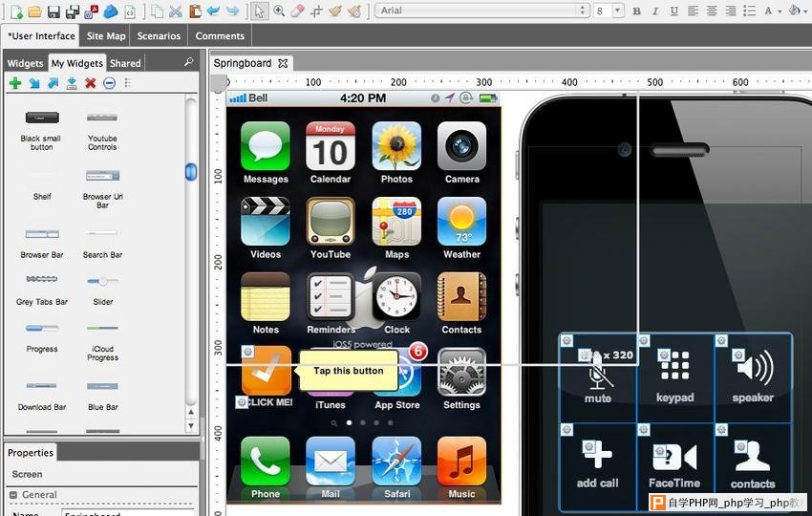
Task: Tap the speaker button on call screen
Action: (753, 377)
